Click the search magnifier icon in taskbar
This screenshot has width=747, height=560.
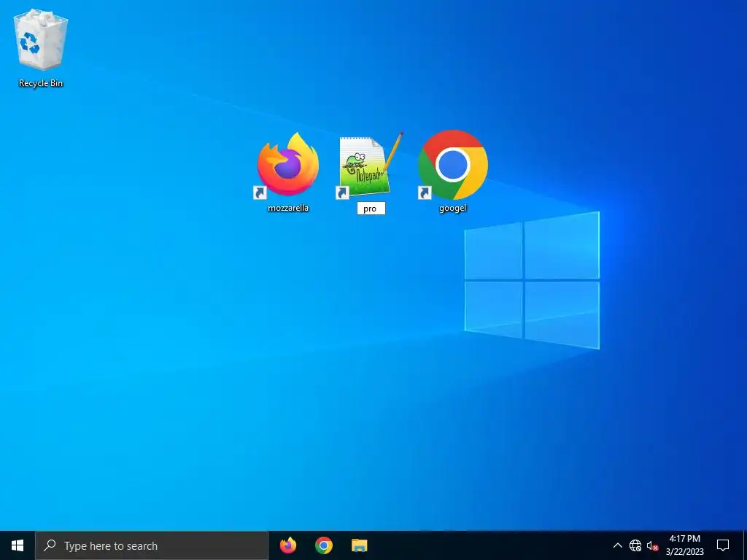pyautogui.click(x=50, y=545)
